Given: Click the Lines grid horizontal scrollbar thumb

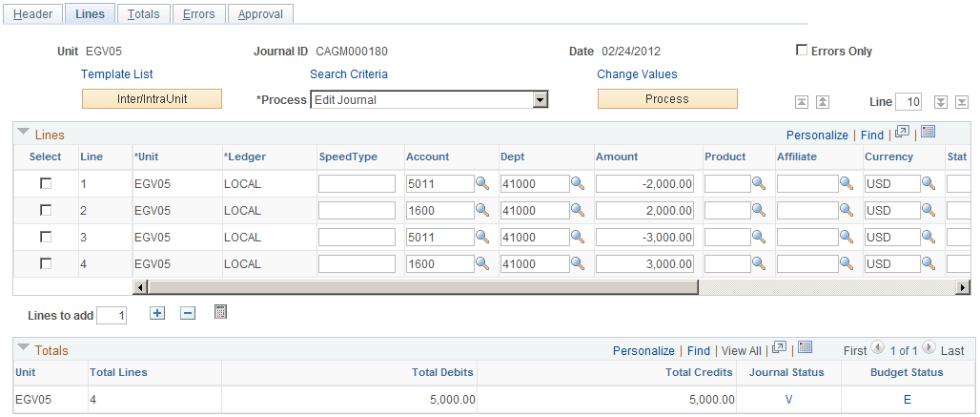Looking at the screenshot, I should [x=423, y=287].
